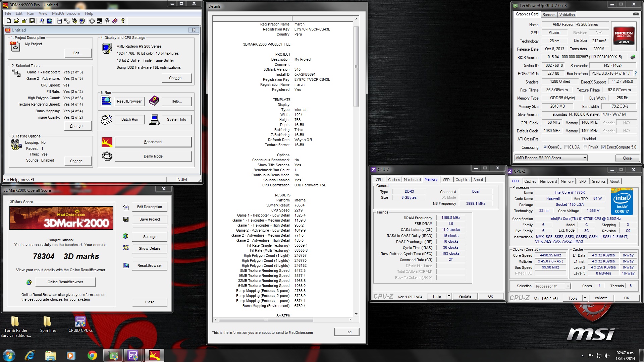Click the Radeon Graphics logo in GPU-Z

point(624,36)
